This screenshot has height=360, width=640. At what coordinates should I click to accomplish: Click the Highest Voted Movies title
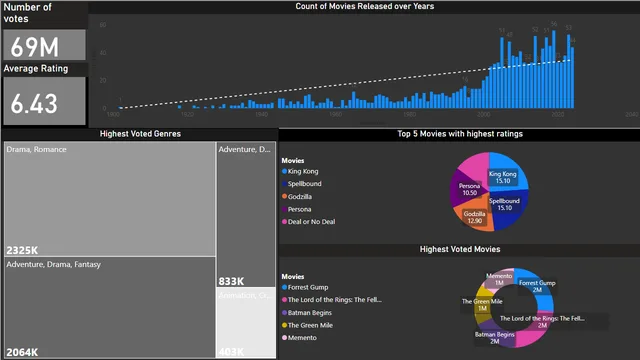[460, 249]
